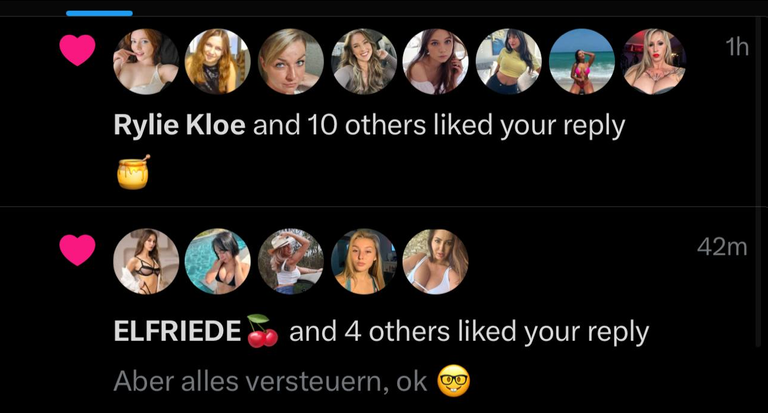This screenshot has height=413, width=768.
Task: Click the 42m timestamp on second notification
Action: [722, 246]
